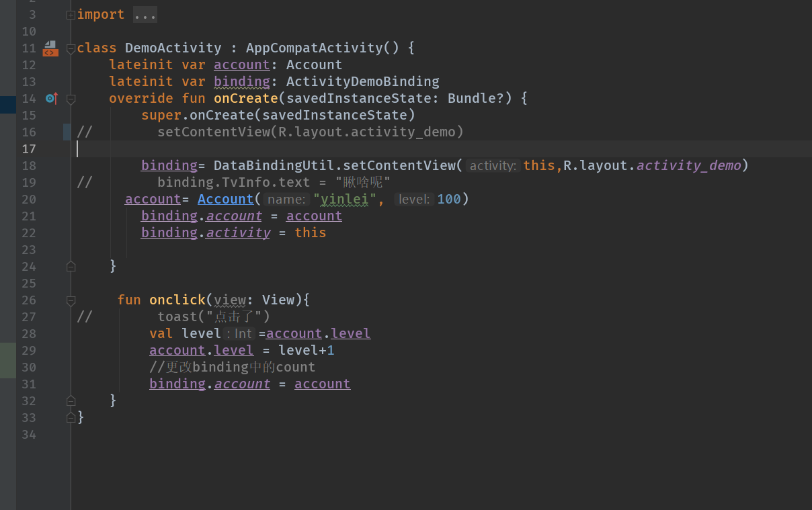Image resolution: width=812 pixels, height=510 pixels.
Task: Click the underlined Account constructor on line 20
Action: (x=226, y=199)
